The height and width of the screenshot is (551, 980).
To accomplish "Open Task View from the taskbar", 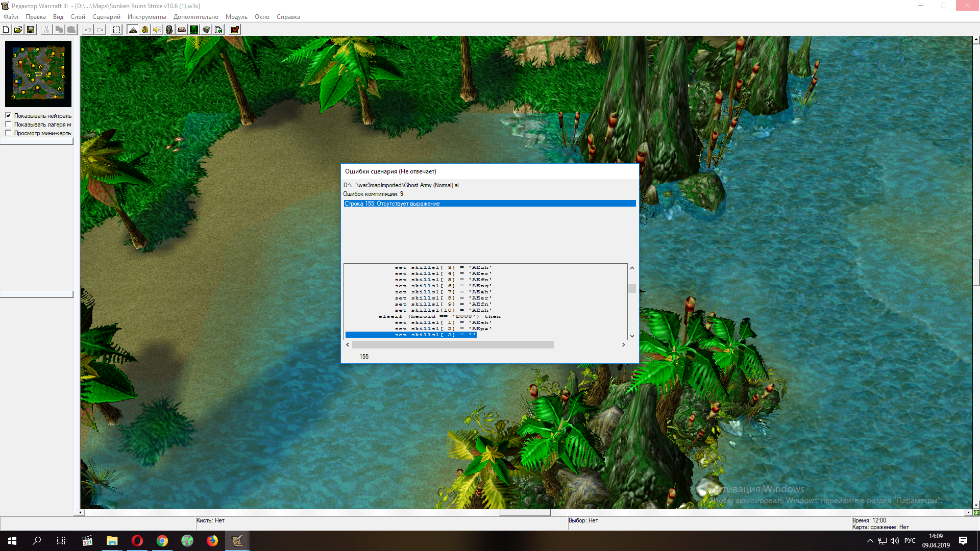I will [x=61, y=541].
